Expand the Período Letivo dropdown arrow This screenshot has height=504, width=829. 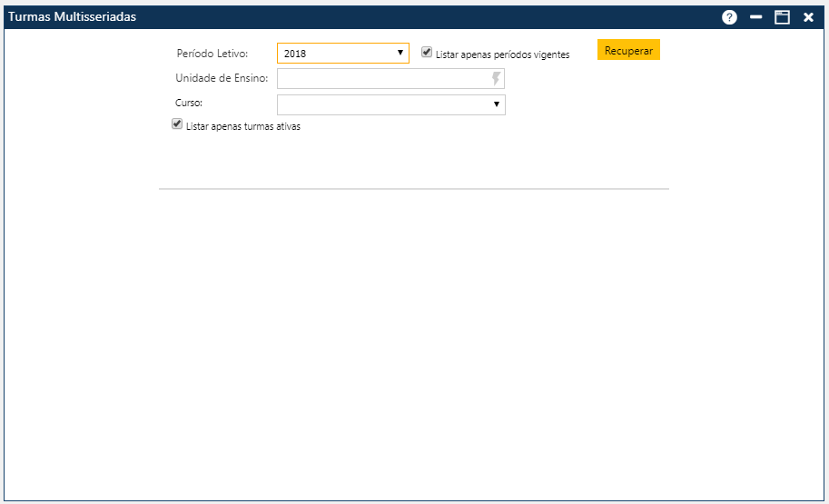click(x=400, y=53)
